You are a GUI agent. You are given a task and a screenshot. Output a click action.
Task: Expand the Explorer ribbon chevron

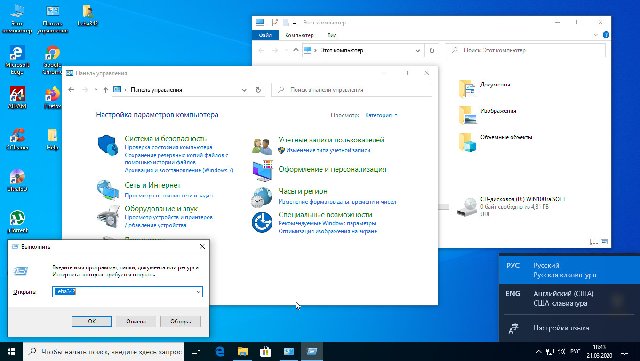coord(595,36)
